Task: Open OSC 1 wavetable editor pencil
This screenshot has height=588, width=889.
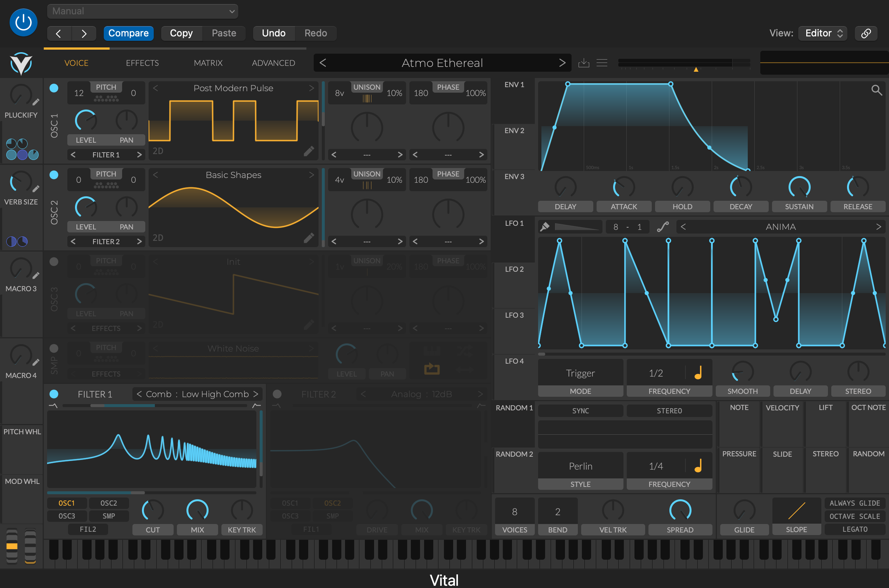Action: coord(309,151)
